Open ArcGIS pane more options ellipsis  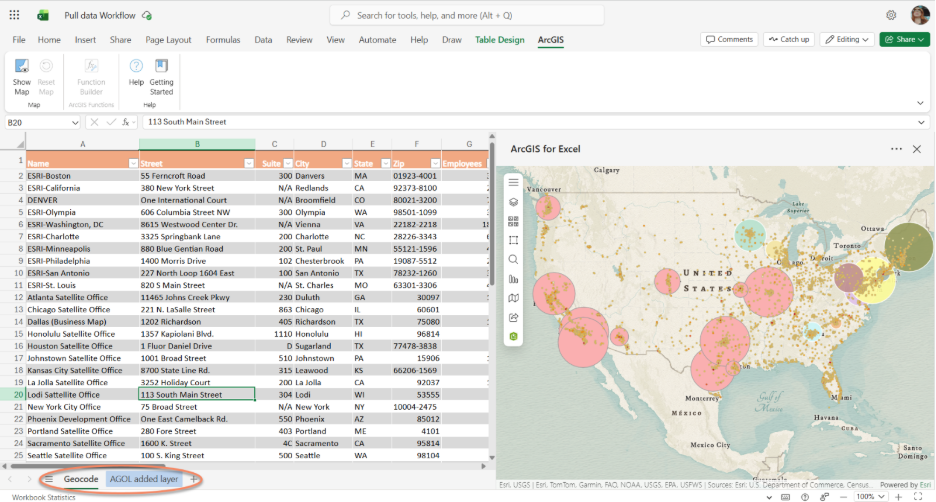pyautogui.click(x=896, y=149)
